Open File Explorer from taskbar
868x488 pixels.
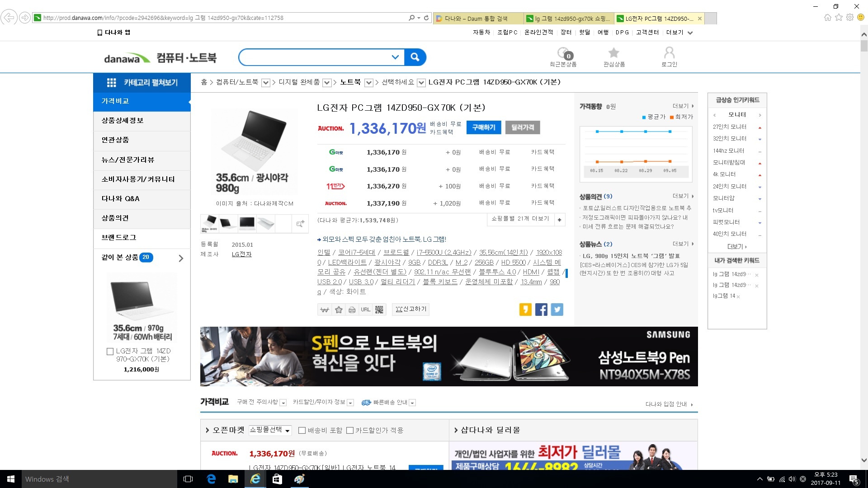tap(233, 479)
